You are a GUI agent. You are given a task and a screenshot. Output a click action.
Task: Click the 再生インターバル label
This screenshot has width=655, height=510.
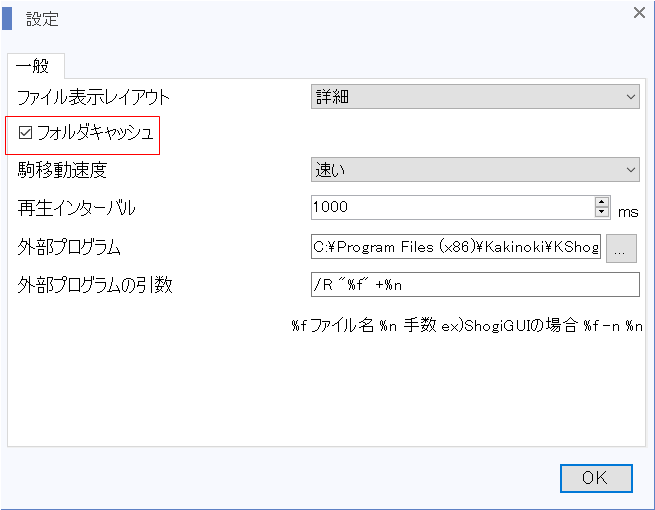76,208
